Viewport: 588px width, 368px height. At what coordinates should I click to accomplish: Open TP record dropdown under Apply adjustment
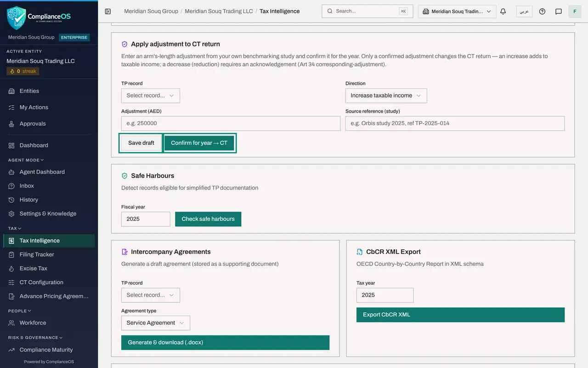click(150, 96)
